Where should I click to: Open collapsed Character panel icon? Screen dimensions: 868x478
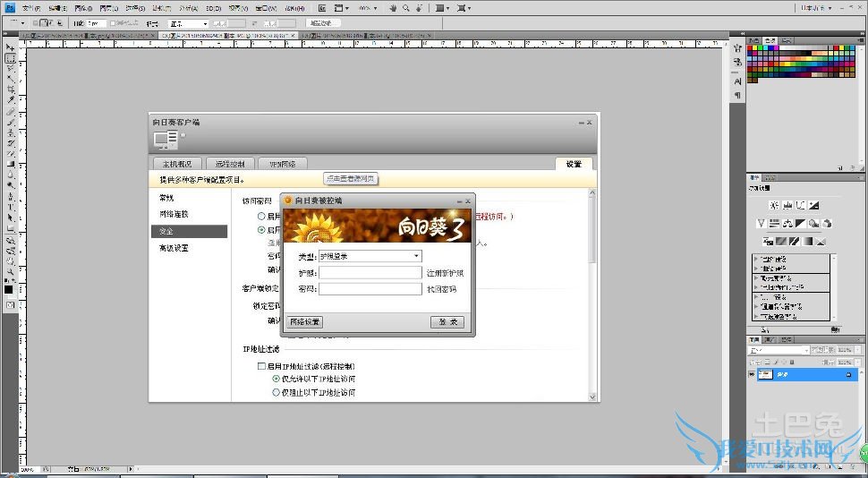coord(738,81)
